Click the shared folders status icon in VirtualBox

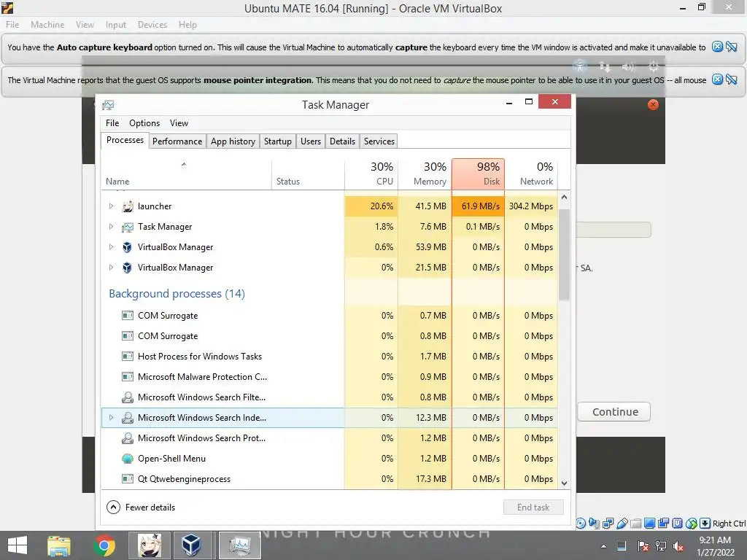635,524
